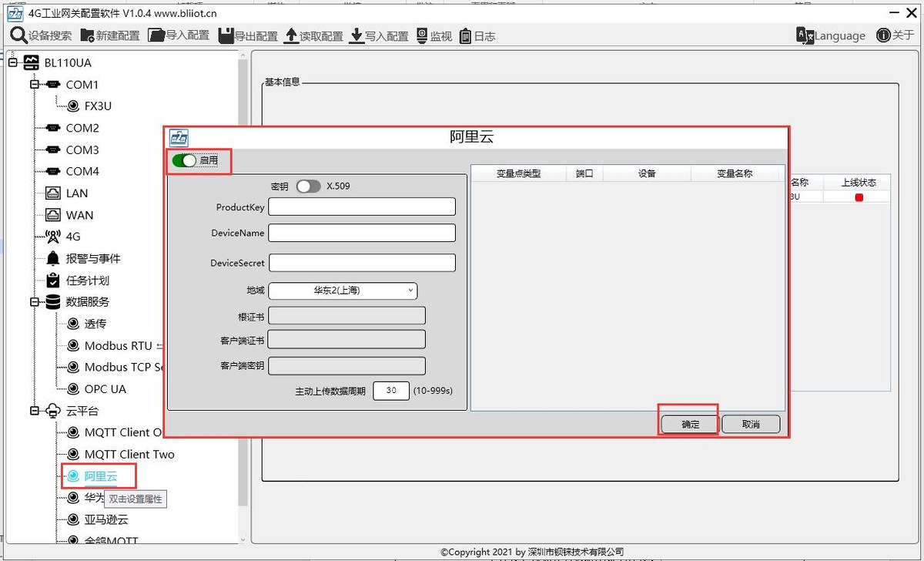Select the LAN network icon
The height and width of the screenshot is (561, 924).
(53, 193)
